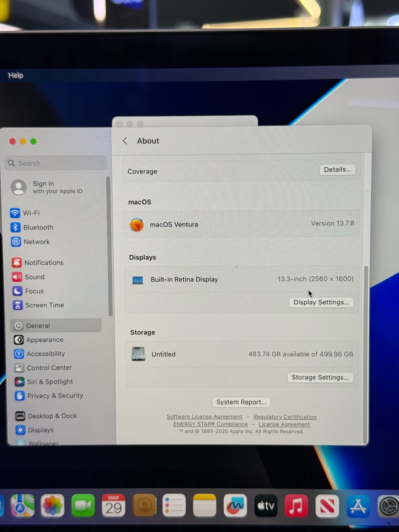
Task: Select Network in the sidebar
Action: (x=30, y=242)
